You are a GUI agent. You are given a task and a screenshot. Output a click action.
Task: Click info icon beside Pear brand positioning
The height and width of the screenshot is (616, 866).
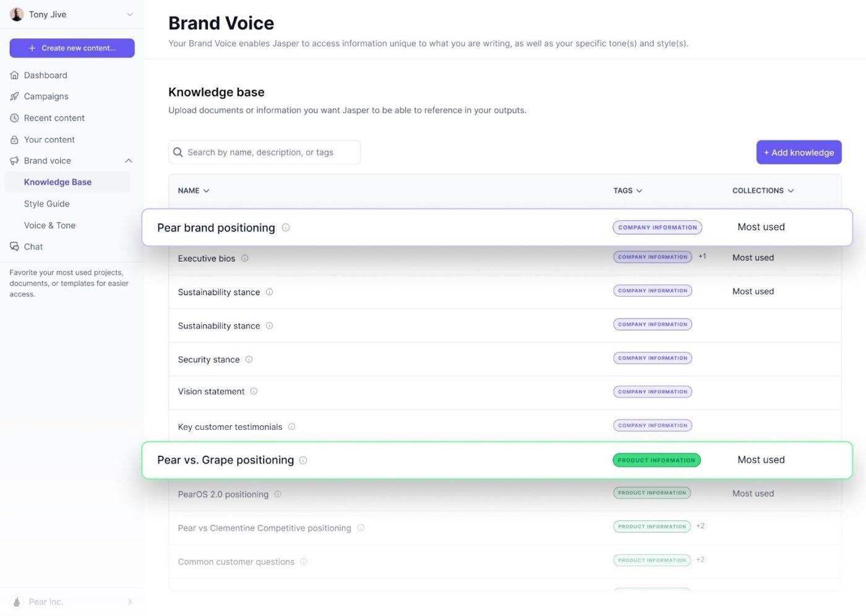pyautogui.click(x=286, y=228)
